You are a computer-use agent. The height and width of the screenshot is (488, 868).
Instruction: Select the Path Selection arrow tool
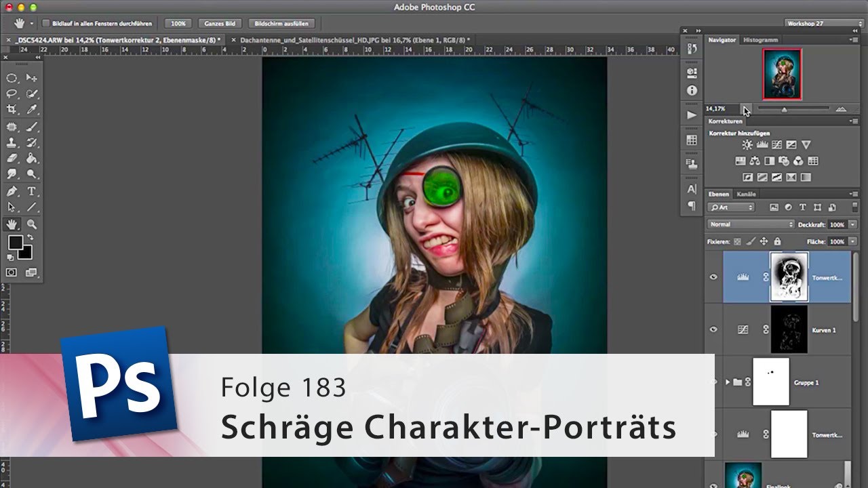click(12, 207)
